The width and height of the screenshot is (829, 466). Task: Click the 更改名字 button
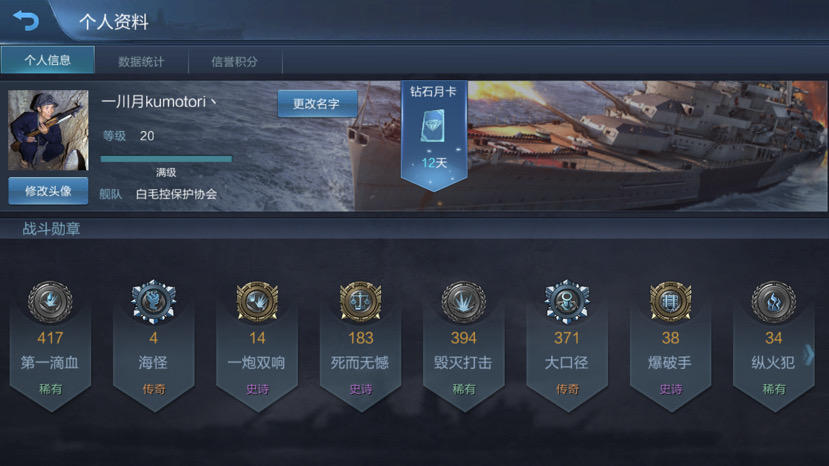(x=317, y=104)
